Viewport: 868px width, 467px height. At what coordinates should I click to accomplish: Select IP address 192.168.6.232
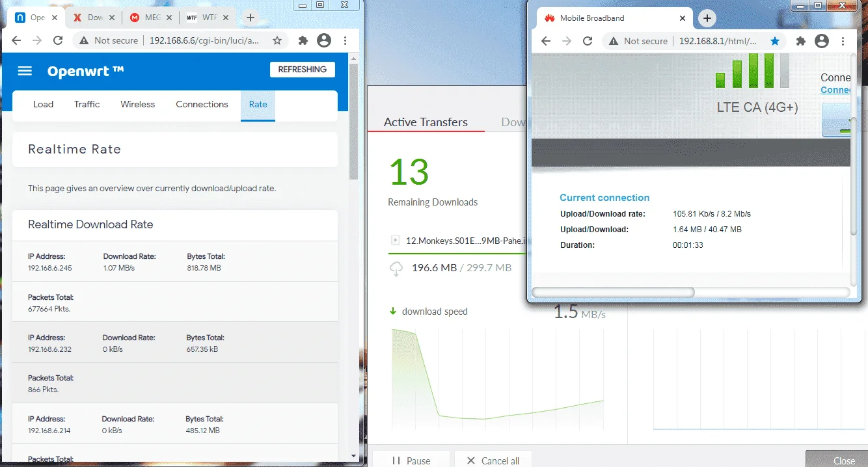click(49, 349)
